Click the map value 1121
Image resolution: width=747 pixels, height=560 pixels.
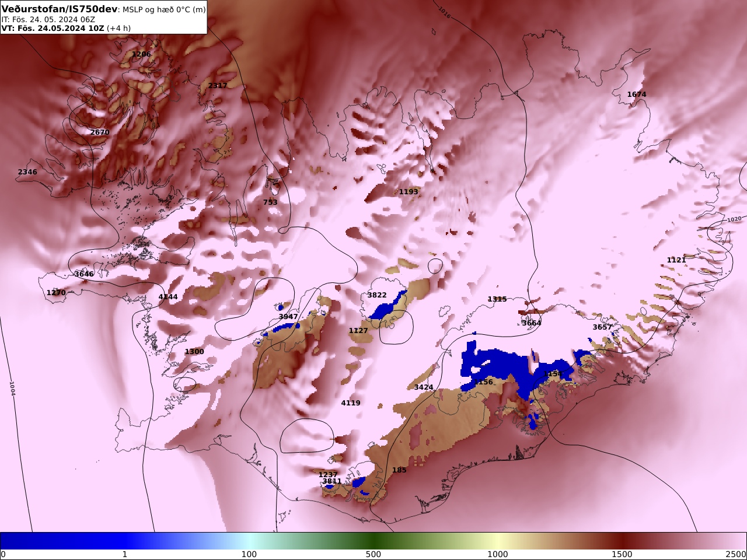(x=676, y=260)
